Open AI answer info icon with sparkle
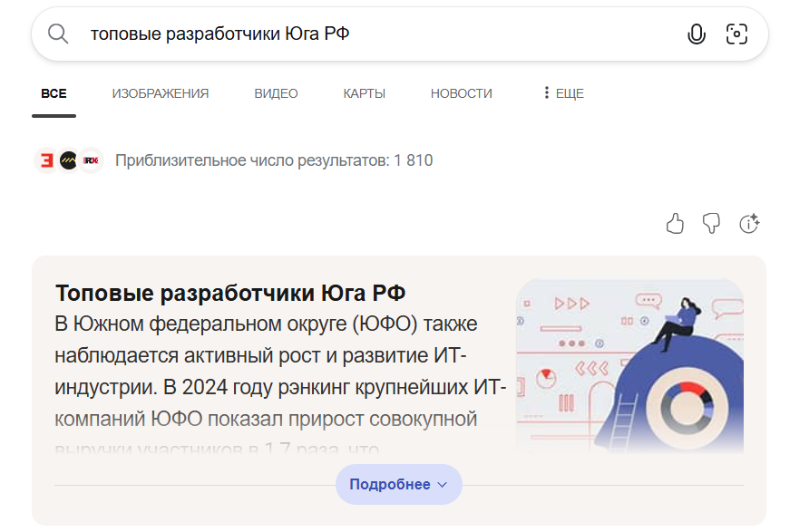 (x=749, y=224)
